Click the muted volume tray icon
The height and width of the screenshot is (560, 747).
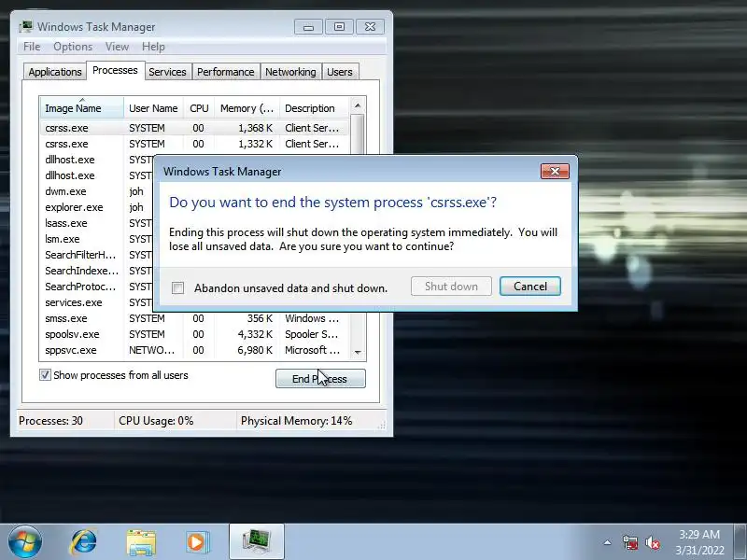tap(653, 542)
